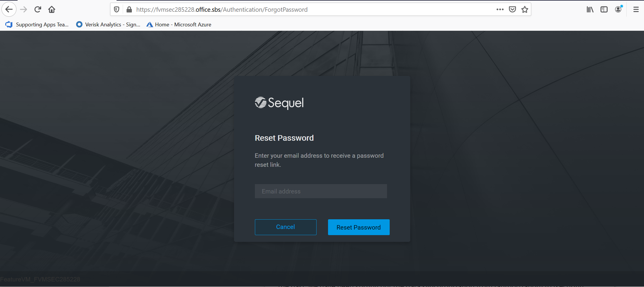Click the URL address bar text
The height and width of the screenshot is (287, 644).
tap(222, 9)
